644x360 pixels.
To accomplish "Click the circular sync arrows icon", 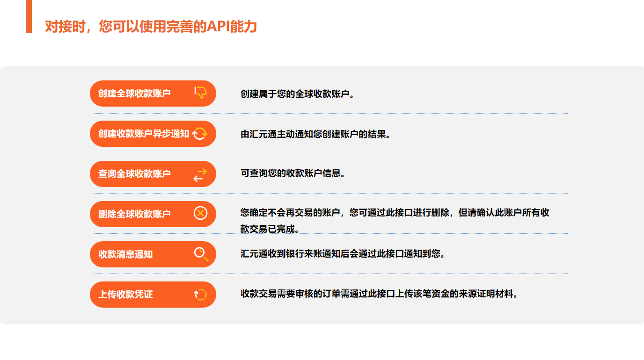I will 200,133.
